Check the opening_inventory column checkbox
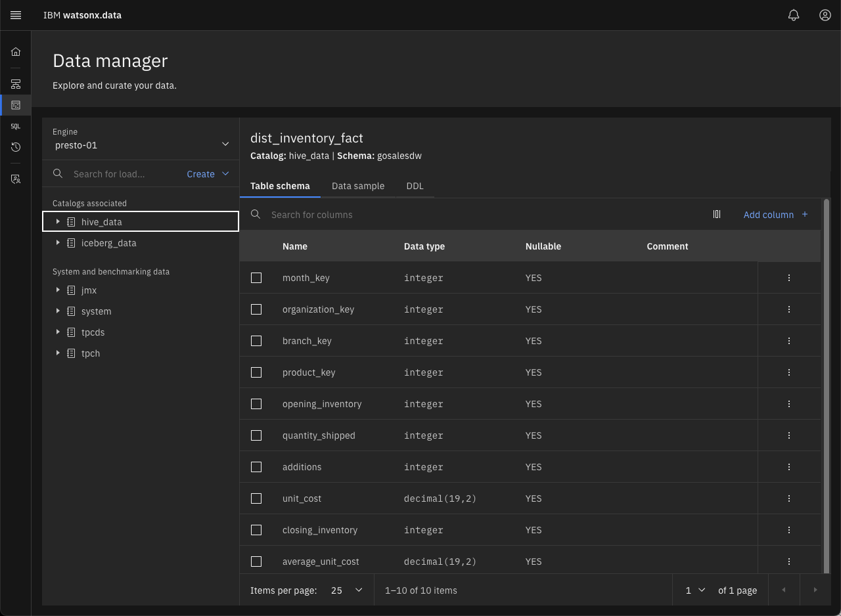Viewport: 841px width, 616px height. (x=256, y=404)
